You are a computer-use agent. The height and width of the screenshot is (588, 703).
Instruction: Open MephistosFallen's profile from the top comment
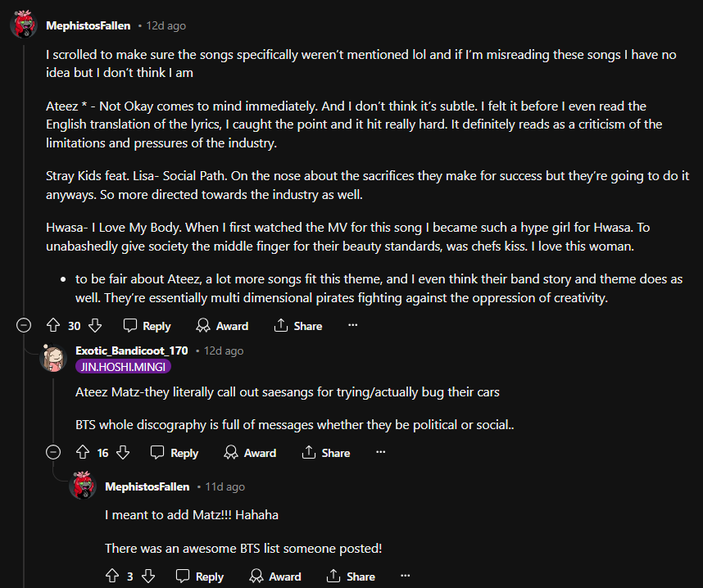tap(88, 25)
